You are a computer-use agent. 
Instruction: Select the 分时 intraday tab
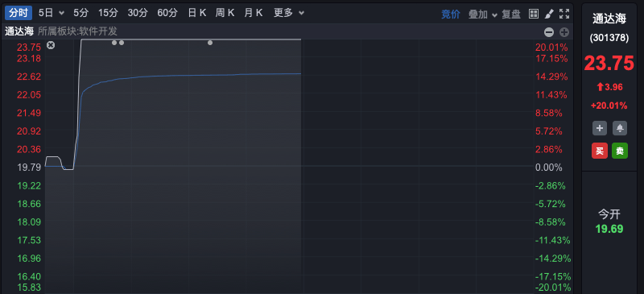pos(19,13)
